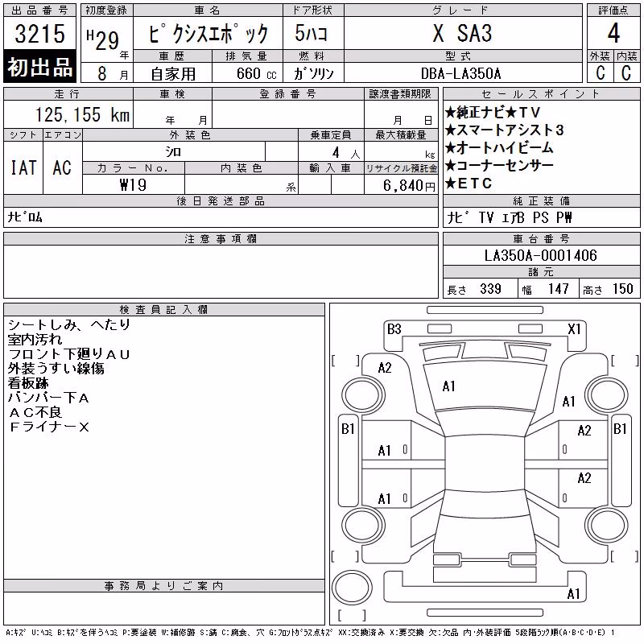Select exterior grade C under 外装

coord(601,72)
